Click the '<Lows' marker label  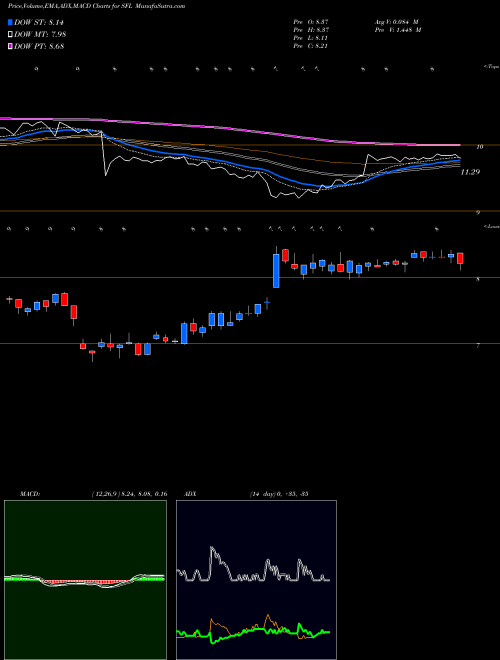[492, 226]
